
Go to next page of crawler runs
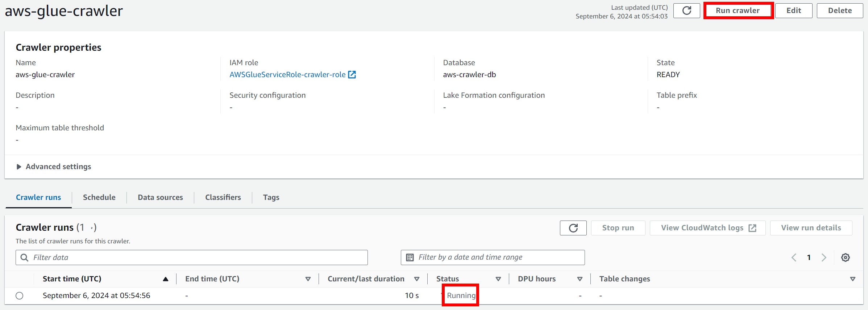824,257
